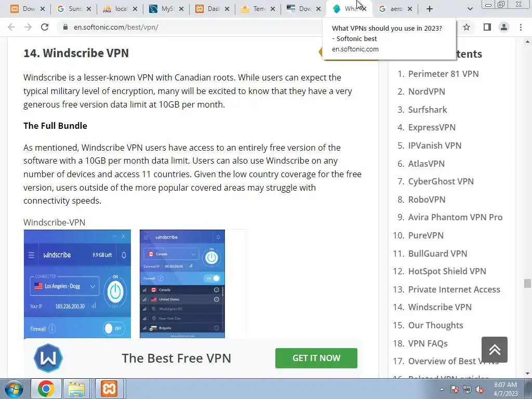Viewport: 532px width, 399px height.
Task: Open the first Windscribe app screenshot
Action: click(77, 284)
